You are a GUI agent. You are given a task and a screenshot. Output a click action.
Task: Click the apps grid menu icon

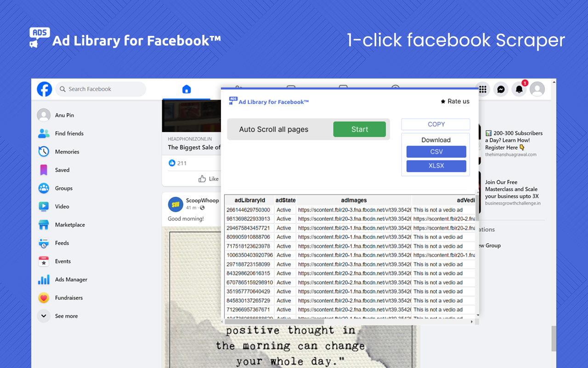coord(482,89)
